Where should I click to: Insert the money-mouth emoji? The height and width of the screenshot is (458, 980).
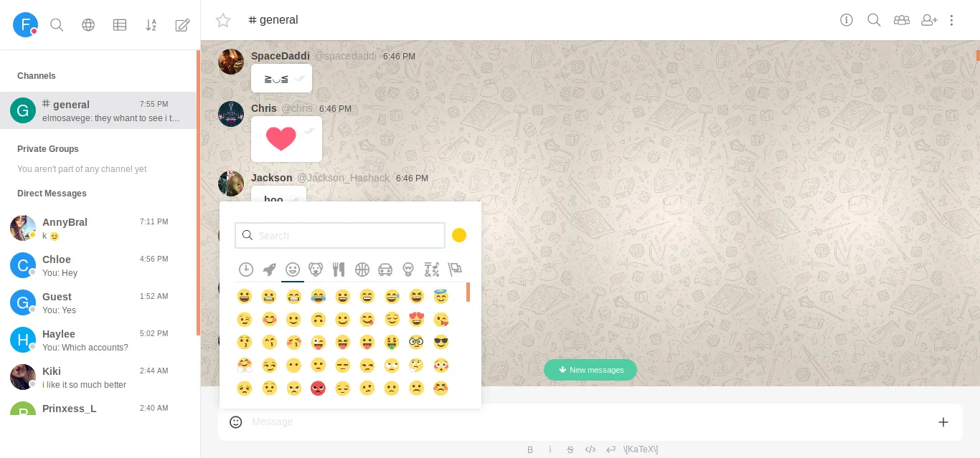[x=392, y=343]
